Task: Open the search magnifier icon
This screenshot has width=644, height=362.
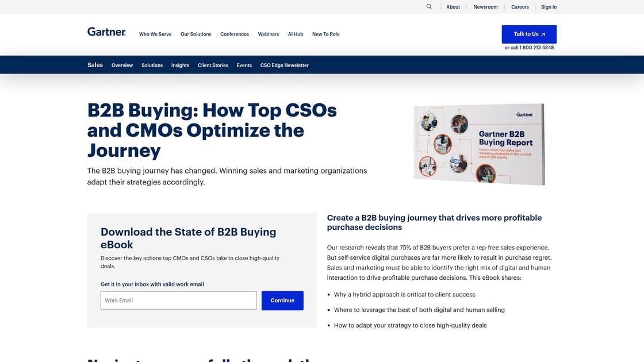Action: (x=429, y=6)
